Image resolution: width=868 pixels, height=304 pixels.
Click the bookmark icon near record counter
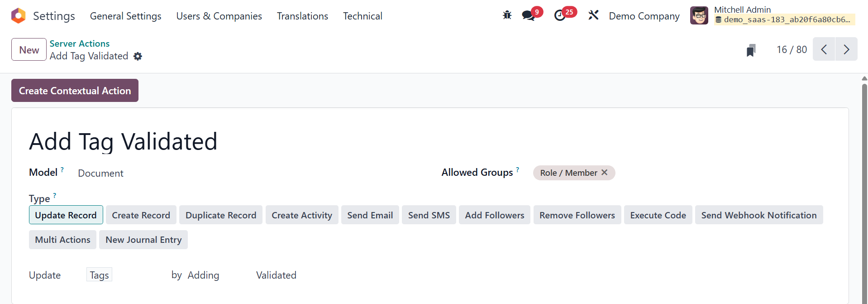pyautogui.click(x=751, y=50)
